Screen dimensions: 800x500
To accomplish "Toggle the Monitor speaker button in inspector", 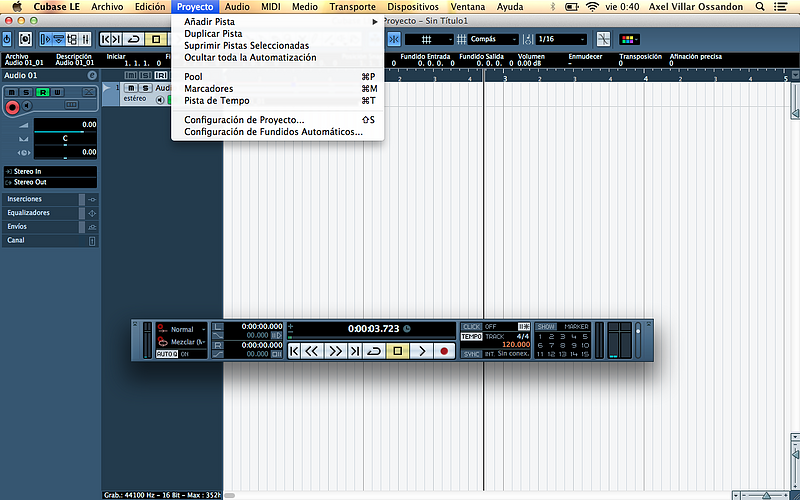I will click(27, 106).
